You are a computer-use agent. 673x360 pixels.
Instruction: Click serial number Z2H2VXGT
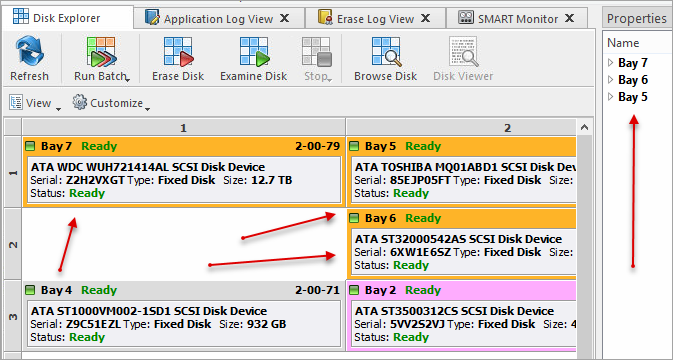pos(95,180)
